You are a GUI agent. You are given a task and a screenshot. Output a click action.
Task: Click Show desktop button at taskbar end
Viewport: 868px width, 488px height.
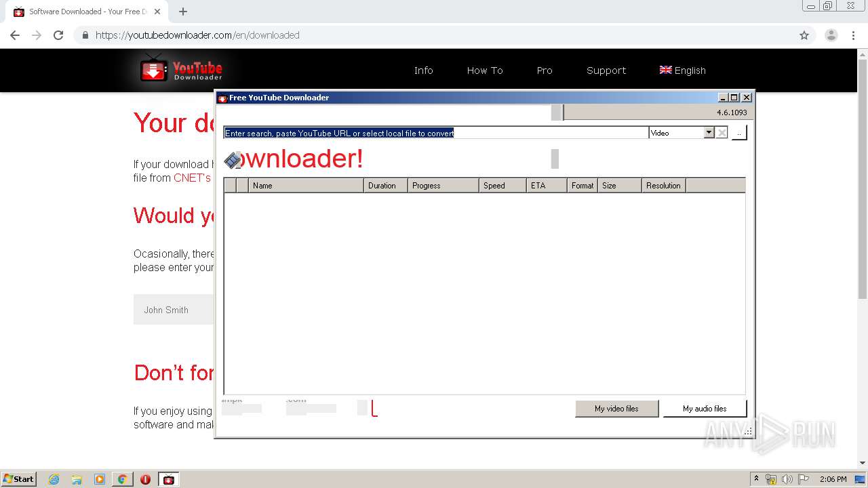click(860, 479)
